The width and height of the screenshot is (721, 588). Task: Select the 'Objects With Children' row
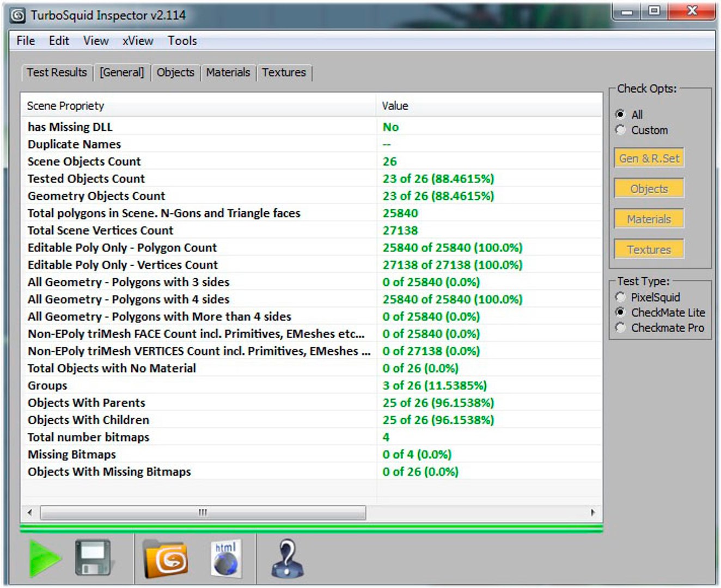tap(311, 420)
